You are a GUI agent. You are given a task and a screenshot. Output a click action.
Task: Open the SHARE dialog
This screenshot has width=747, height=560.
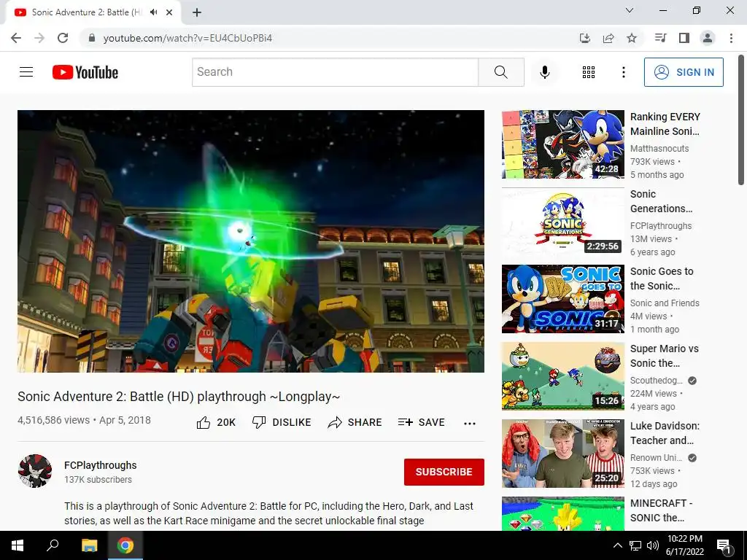(355, 422)
